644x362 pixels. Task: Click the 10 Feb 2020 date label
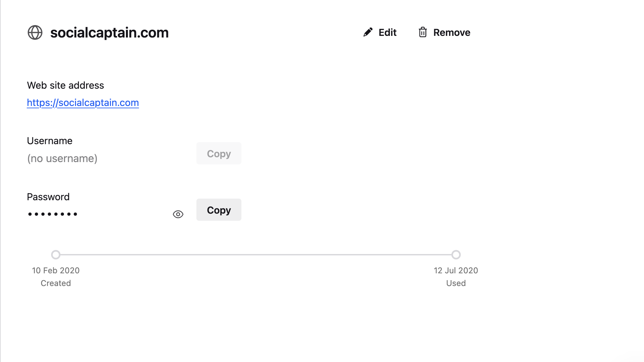point(56,270)
